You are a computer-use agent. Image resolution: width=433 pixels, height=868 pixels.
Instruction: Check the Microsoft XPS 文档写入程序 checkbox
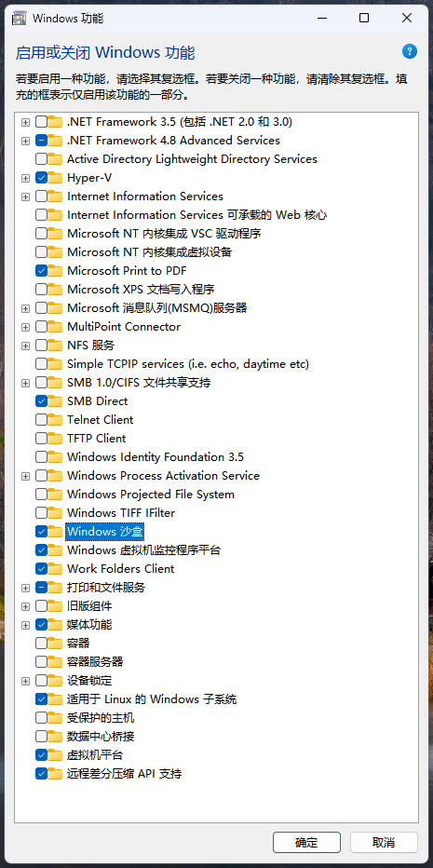click(41, 290)
